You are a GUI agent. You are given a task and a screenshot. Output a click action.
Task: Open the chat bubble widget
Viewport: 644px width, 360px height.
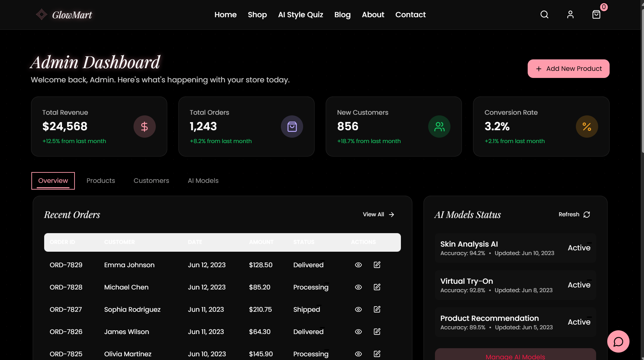[618, 341]
